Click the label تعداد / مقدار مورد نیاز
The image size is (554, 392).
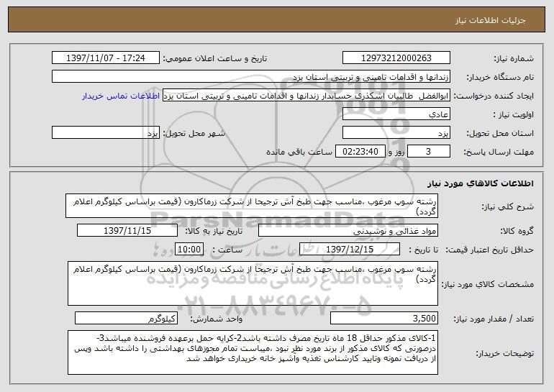coord(494,319)
